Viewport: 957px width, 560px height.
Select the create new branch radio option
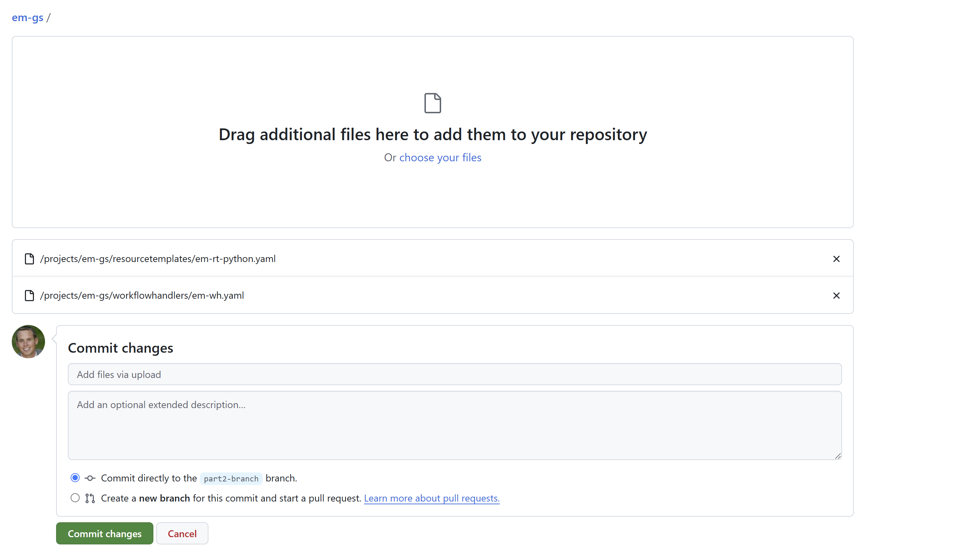75,498
